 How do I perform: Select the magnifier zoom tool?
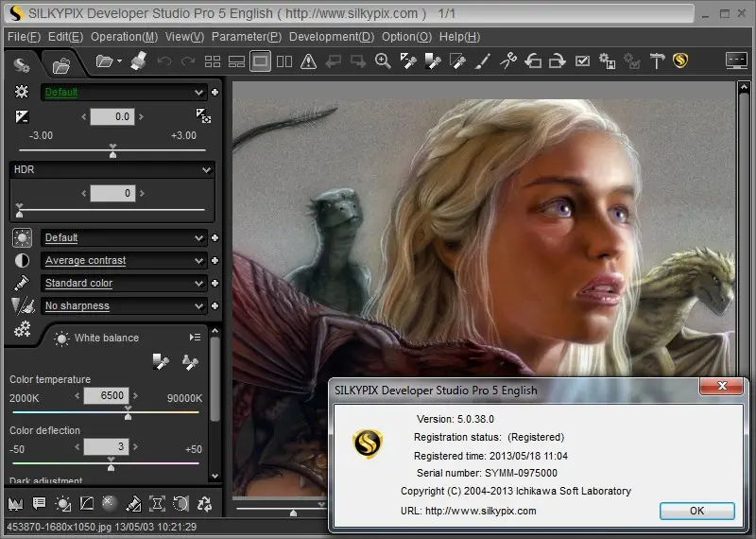tap(383, 61)
